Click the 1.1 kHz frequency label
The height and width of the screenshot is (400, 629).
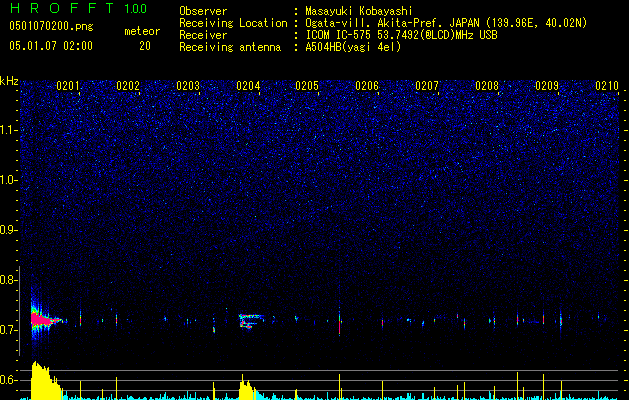[9, 130]
